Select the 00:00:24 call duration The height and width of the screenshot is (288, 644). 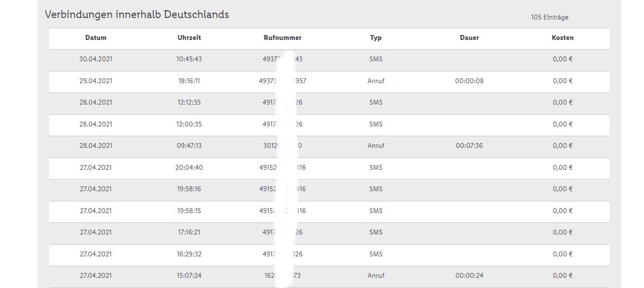(469, 276)
